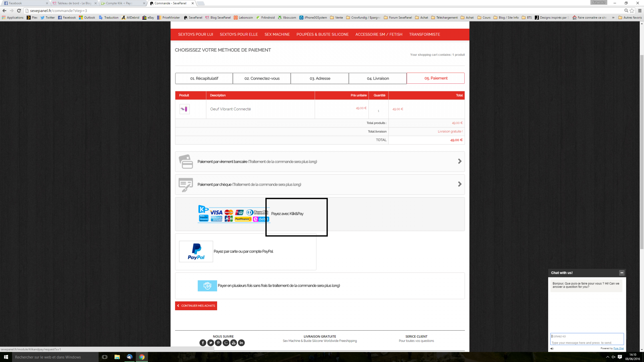Image resolution: width=644 pixels, height=362 pixels.
Task: Open the Cours bookmarks folder
Action: click(484, 18)
